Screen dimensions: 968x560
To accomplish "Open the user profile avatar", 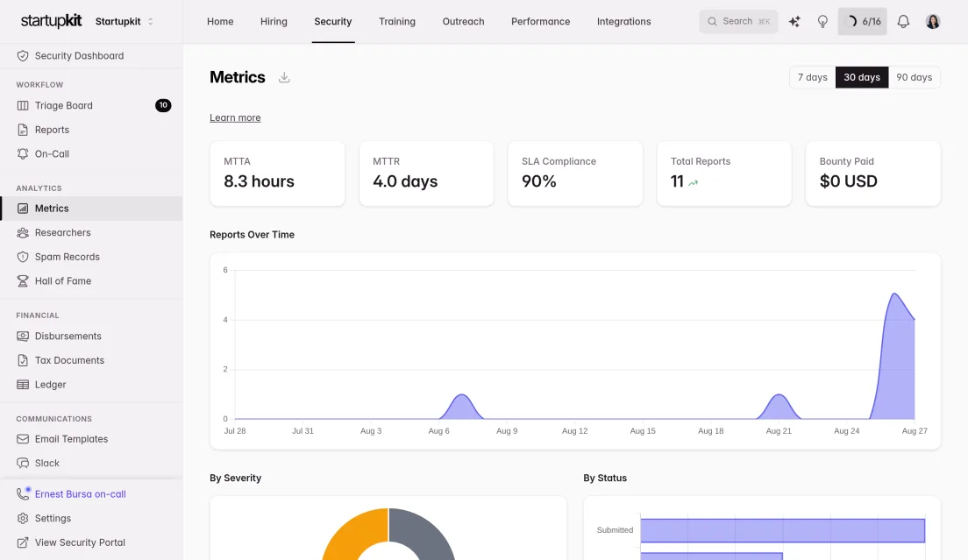I will 933,22.
